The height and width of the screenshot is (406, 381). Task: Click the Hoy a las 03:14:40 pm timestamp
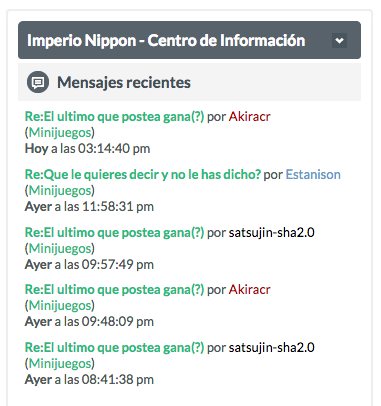pos(87,149)
